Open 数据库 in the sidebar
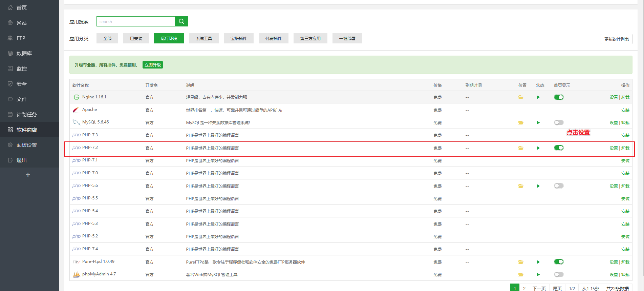644x291 pixels. click(x=29, y=53)
